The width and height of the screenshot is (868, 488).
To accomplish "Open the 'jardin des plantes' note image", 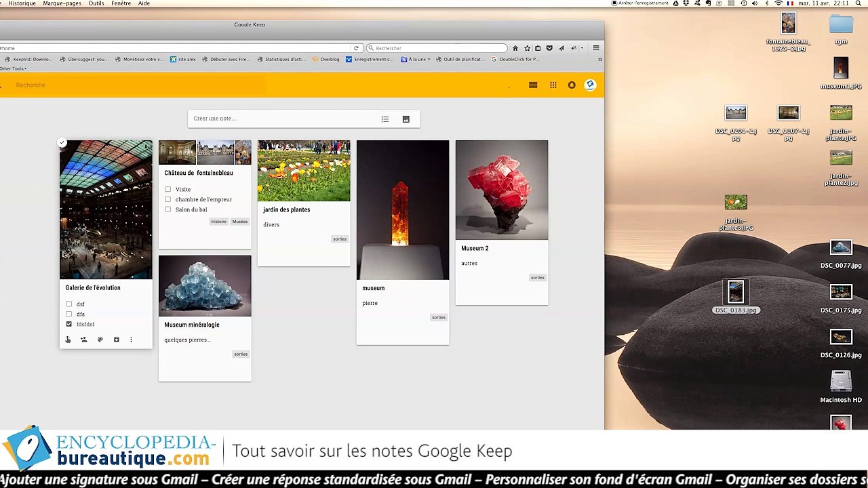I will pos(304,171).
